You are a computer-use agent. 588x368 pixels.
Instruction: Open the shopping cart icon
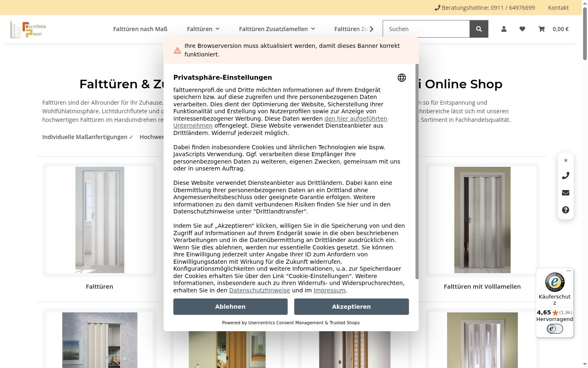point(541,29)
